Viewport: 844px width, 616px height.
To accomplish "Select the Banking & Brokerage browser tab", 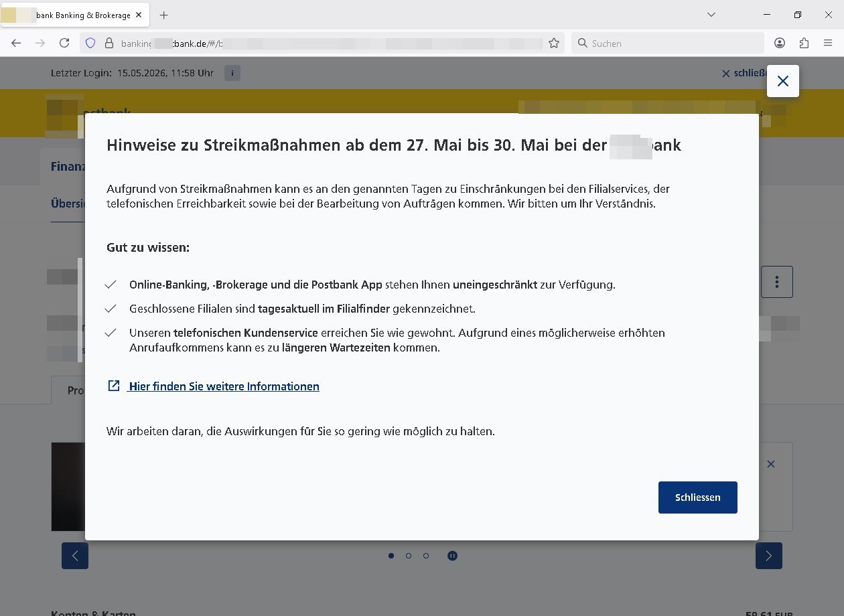I will point(75,15).
